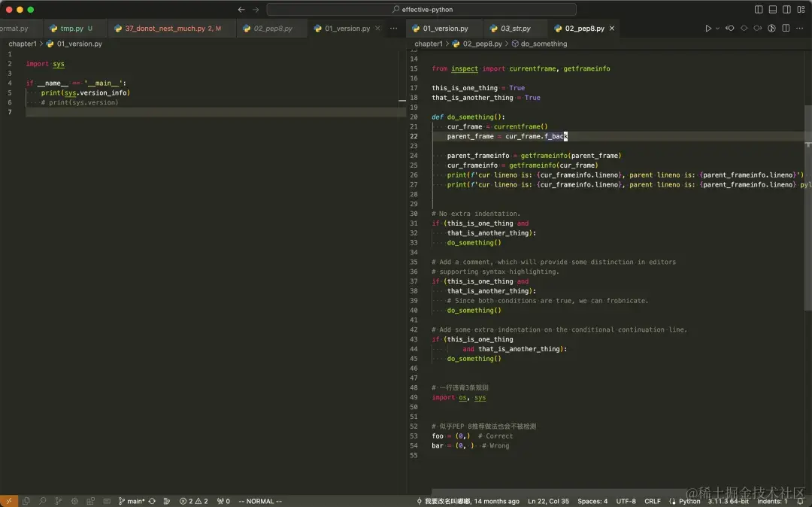This screenshot has height=507, width=812.
Task: Open Source Control icon in status bar
Action: coord(59,501)
